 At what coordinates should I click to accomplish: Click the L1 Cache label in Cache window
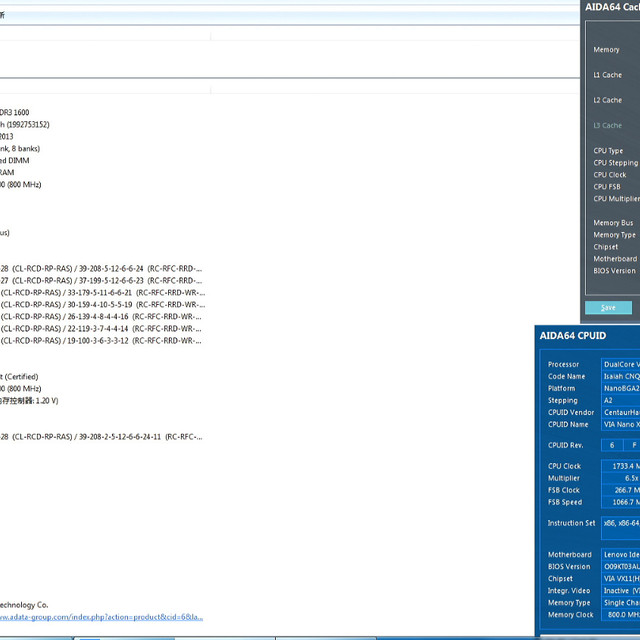click(608, 75)
